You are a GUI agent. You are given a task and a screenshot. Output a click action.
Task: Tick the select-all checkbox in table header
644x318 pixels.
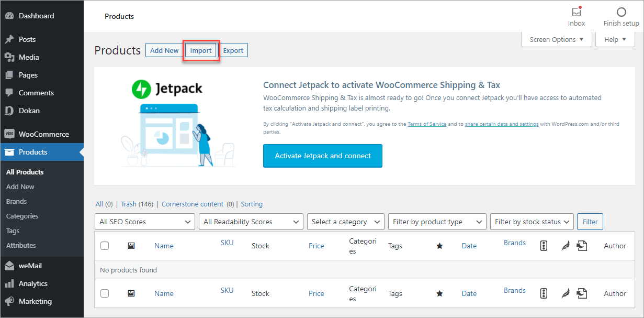tap(105, 246)
